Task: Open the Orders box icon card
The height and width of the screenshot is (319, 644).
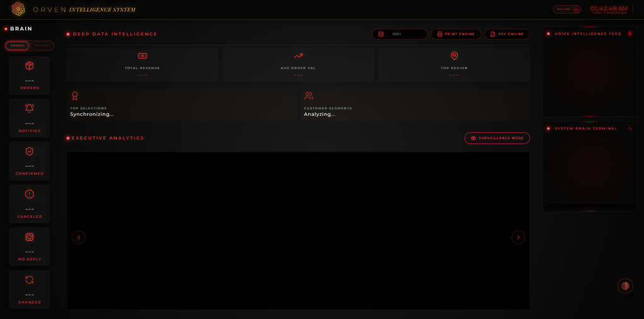Action: [30, 76]
